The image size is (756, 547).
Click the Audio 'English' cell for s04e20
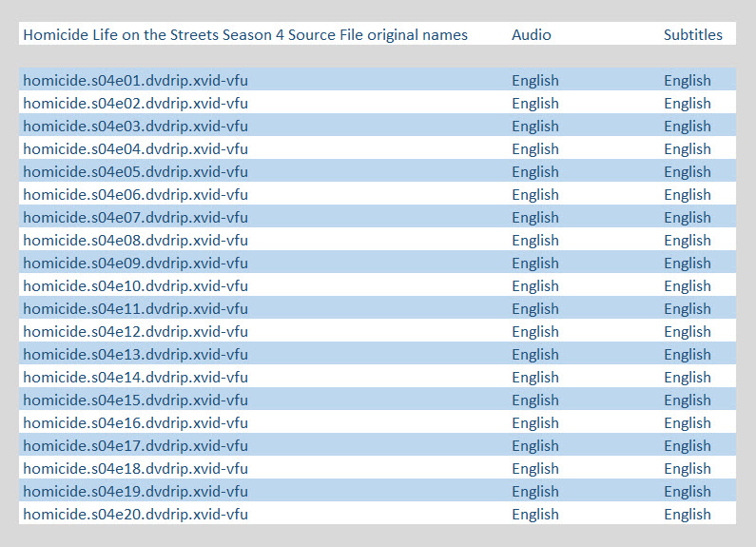(535, 514)
